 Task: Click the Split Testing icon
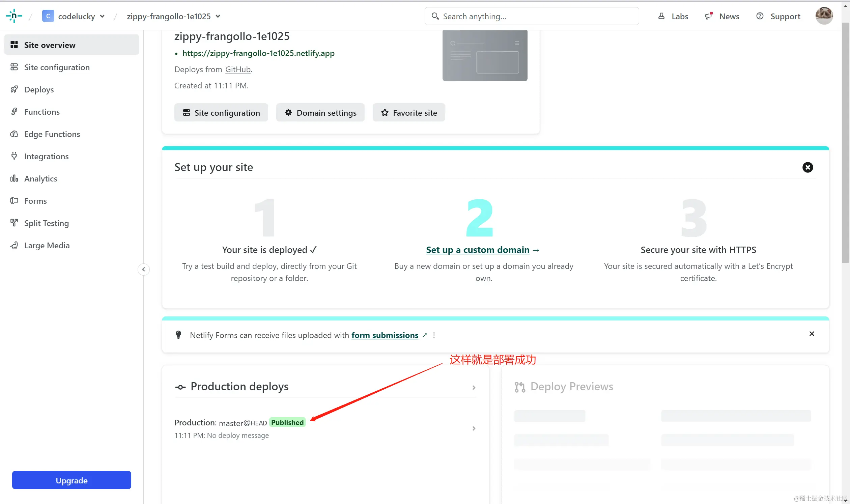14,223
